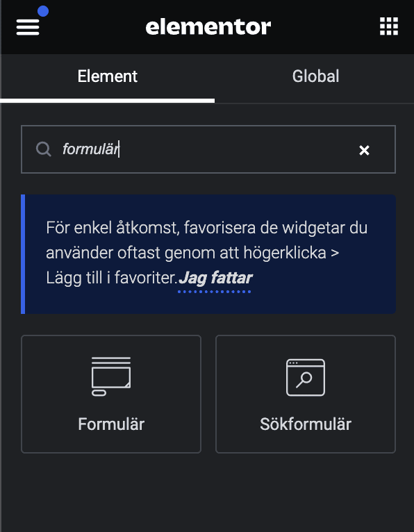
Task: Open the hamburger menu in the header
Action: point(28,27)
